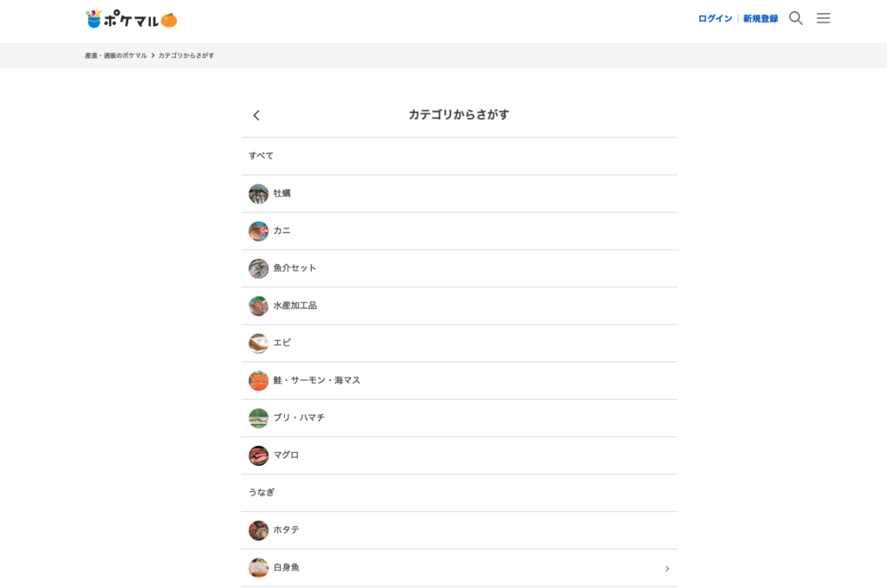Click the 白身魚 category image icon
Screen dimensions: 887x588
pos(258,568)
